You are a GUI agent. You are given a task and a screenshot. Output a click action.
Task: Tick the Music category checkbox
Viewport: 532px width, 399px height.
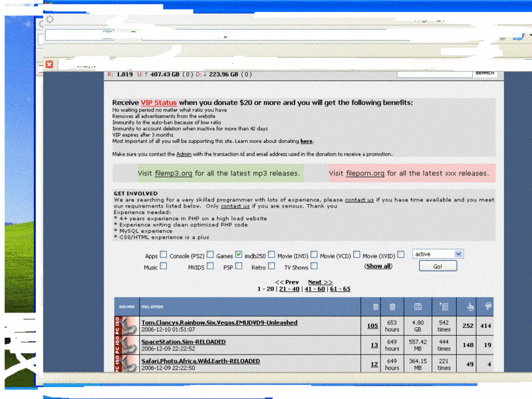tap(164, 266)
